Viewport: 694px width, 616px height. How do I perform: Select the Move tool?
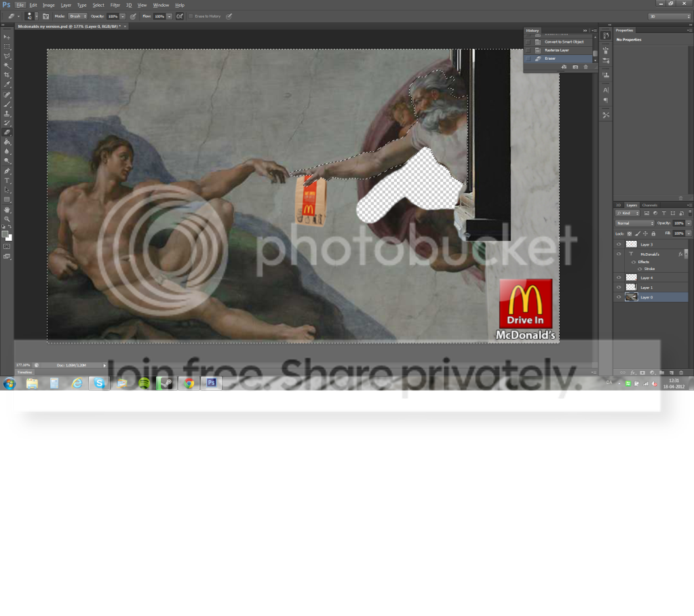7,37
